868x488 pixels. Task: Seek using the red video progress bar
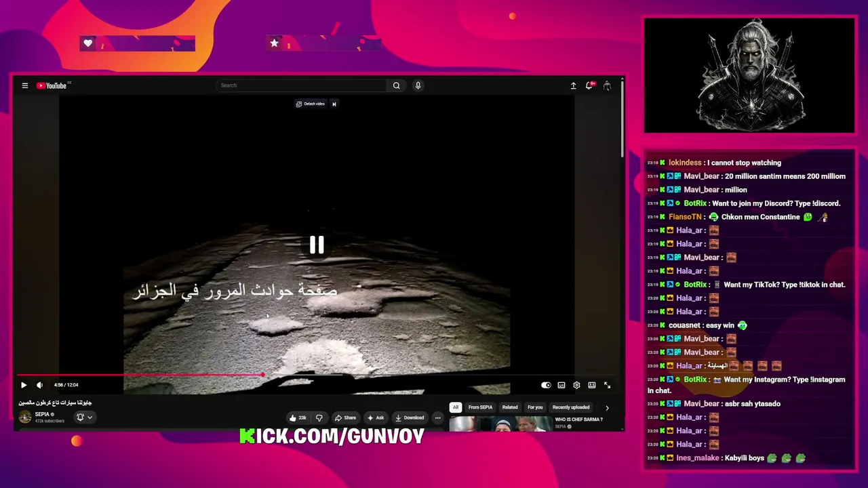tap(317, 374)
